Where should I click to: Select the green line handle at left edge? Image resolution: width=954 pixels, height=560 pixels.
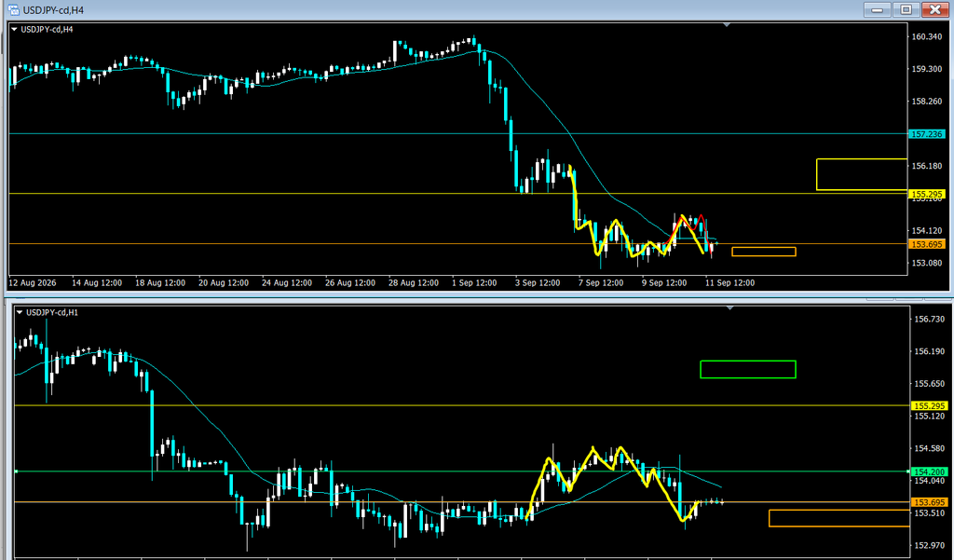pos(17,471)
